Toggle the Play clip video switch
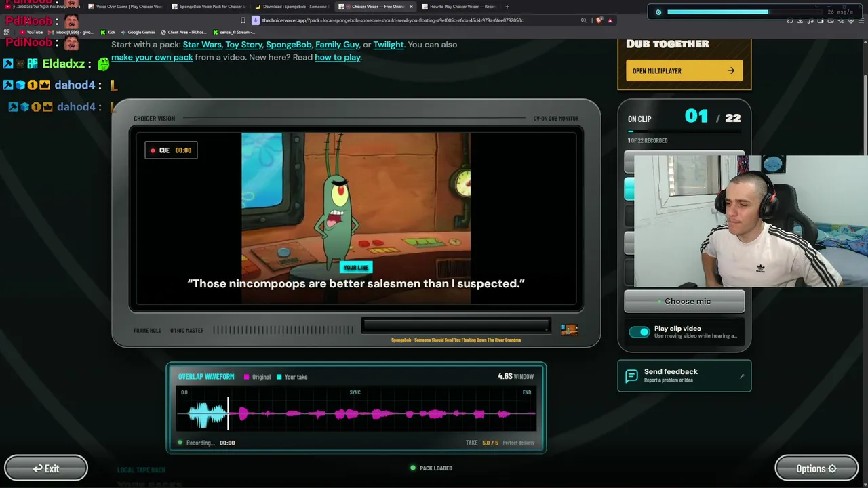868x488 pixels. pyautogui.click(x=639, y=332)
